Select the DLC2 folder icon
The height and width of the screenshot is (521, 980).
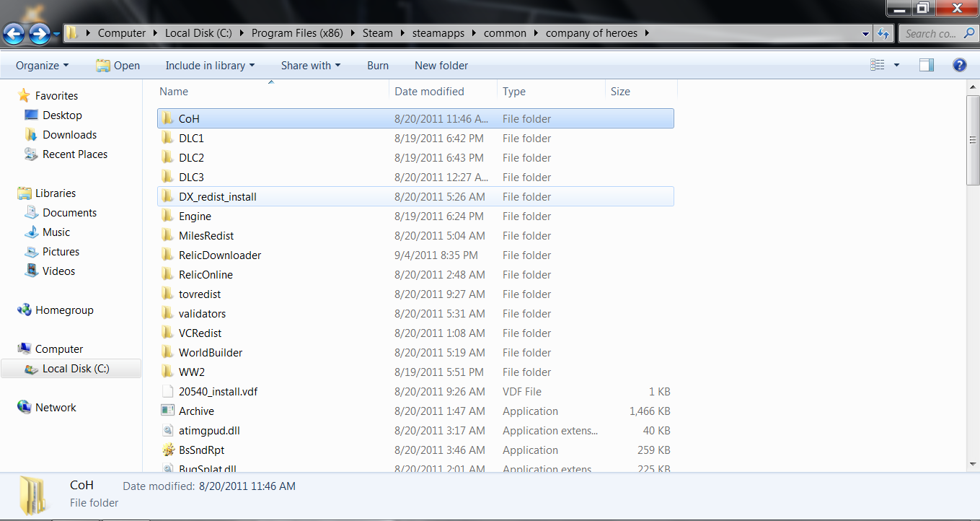tap(167, 157)
